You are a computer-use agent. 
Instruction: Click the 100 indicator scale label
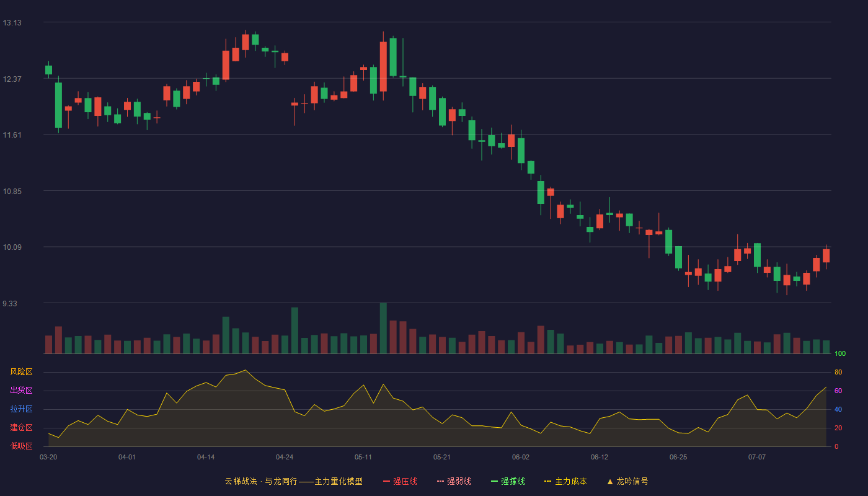point(841,354)
